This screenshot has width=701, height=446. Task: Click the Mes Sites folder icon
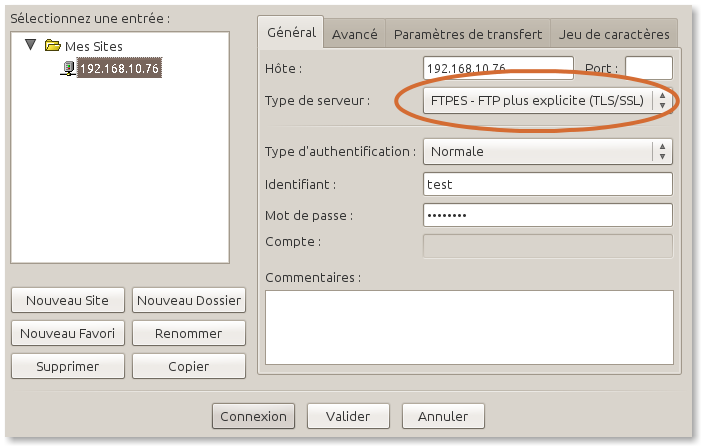pyautogui.click(x=53, y=46)
